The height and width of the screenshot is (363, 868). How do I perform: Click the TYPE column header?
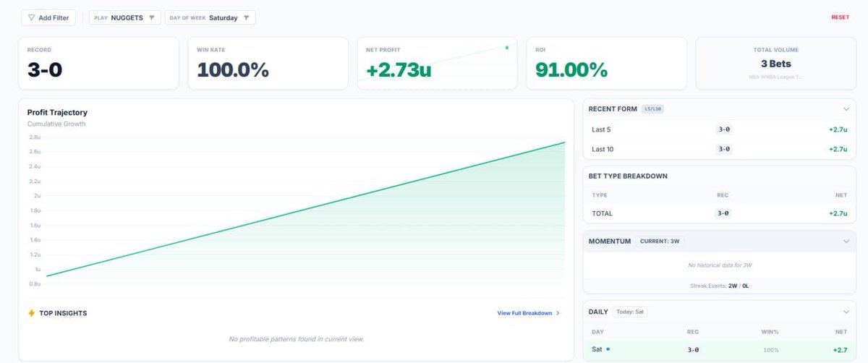tap(600, 195)
